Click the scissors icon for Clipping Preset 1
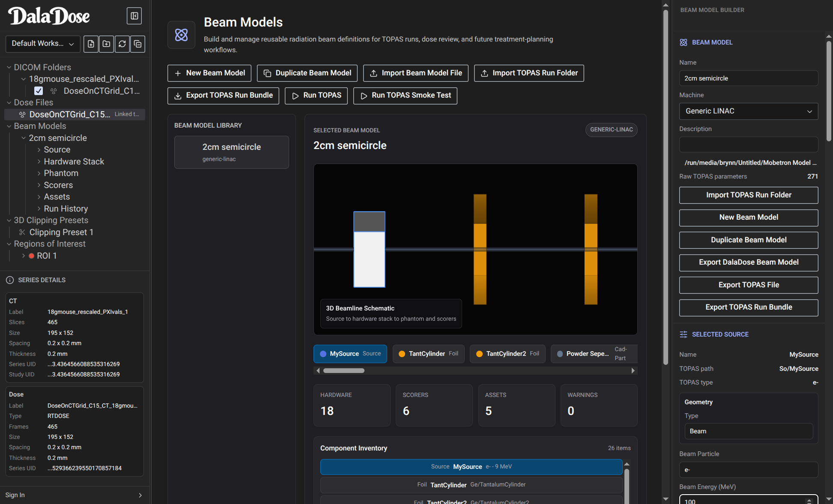 tap(22, 232)
